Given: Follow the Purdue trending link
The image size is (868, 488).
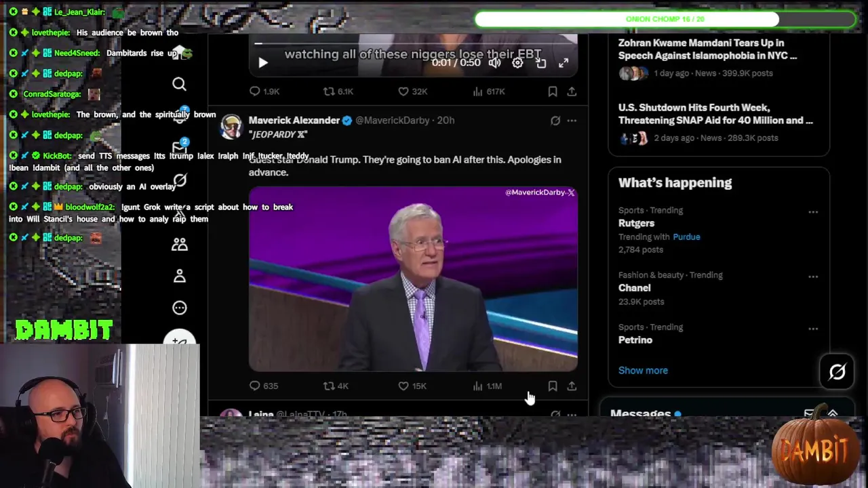Looking at the screenshot, I should pos(686,237).
